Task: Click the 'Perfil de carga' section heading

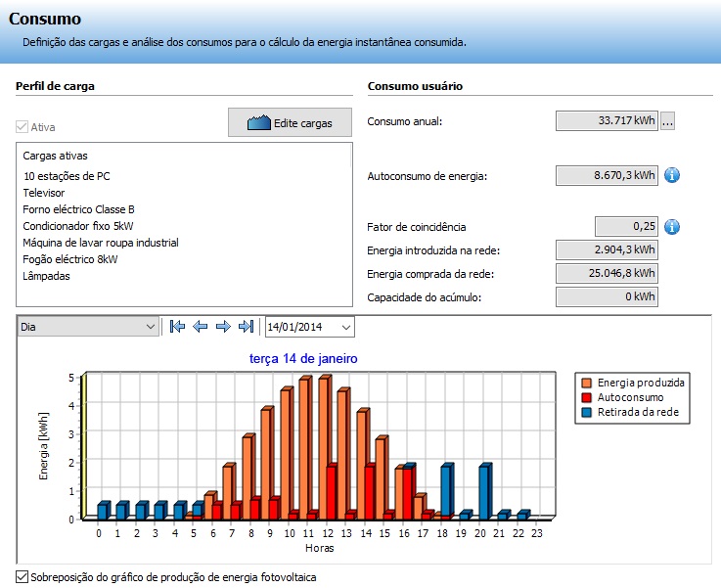Action: coord(55,86)
